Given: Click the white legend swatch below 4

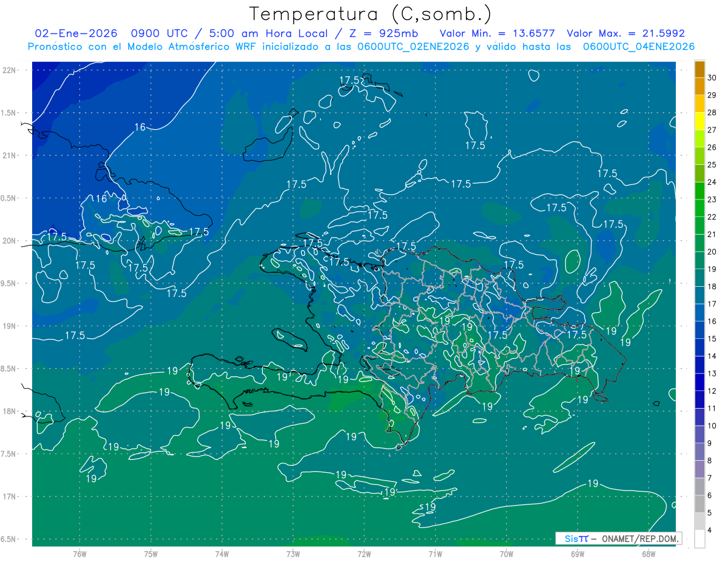Looking at the screenshot, I should click(x=699, y=539).
